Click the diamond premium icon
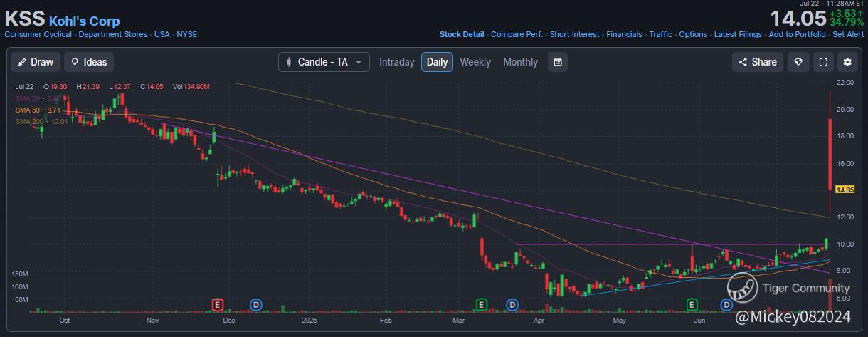The height and width of the screenshot is (337, 868). [798, 62]
